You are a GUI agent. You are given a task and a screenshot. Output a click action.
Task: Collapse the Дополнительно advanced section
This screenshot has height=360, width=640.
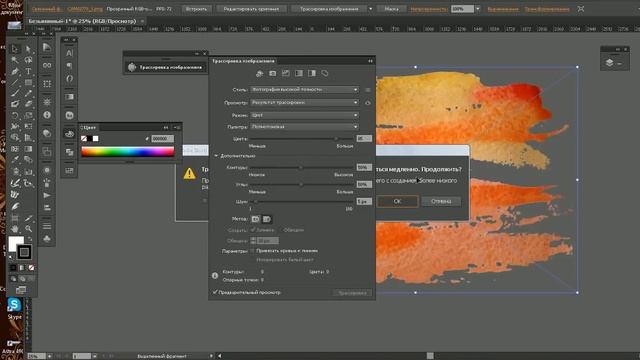tap(216, 156)
